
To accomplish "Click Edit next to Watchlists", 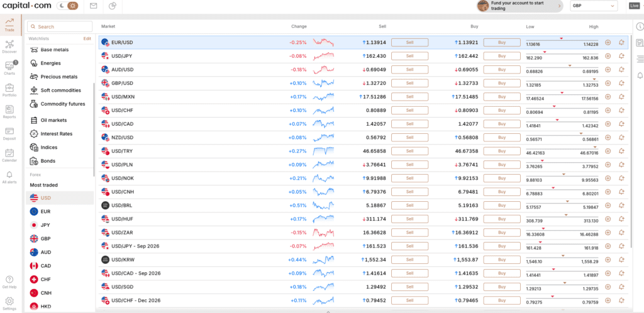I will [87, 38].
